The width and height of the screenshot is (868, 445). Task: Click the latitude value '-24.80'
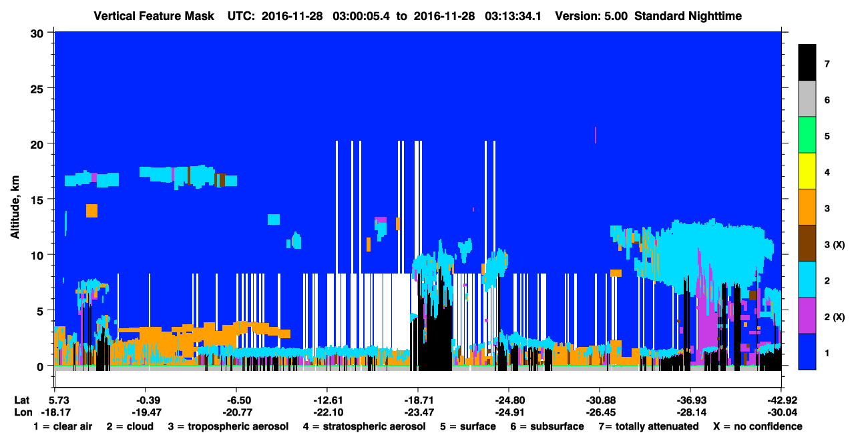click(x=509, y=400)
